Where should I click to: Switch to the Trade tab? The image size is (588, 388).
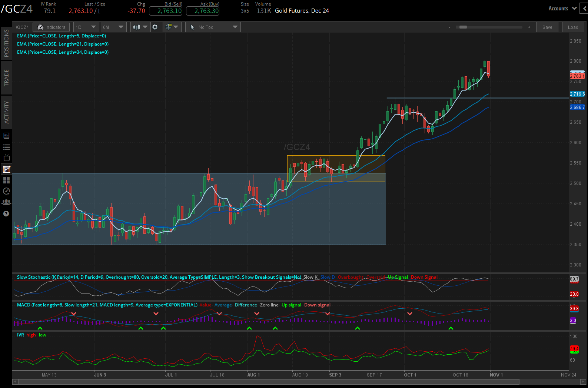pos(6,77)
